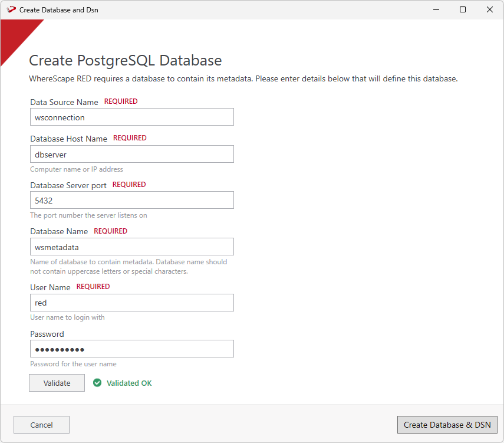This screenshot has width=504, height=443.
Task: Click the Database Name label
Action: tap(59, 231)
